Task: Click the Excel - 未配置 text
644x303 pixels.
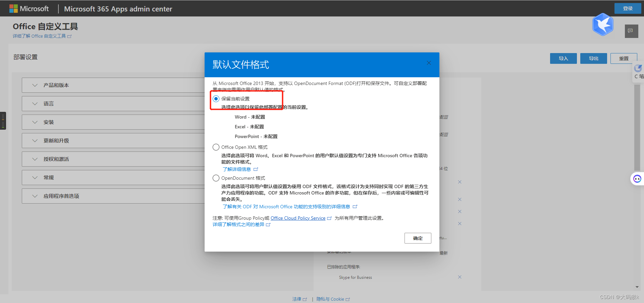Action: [249, 127]
